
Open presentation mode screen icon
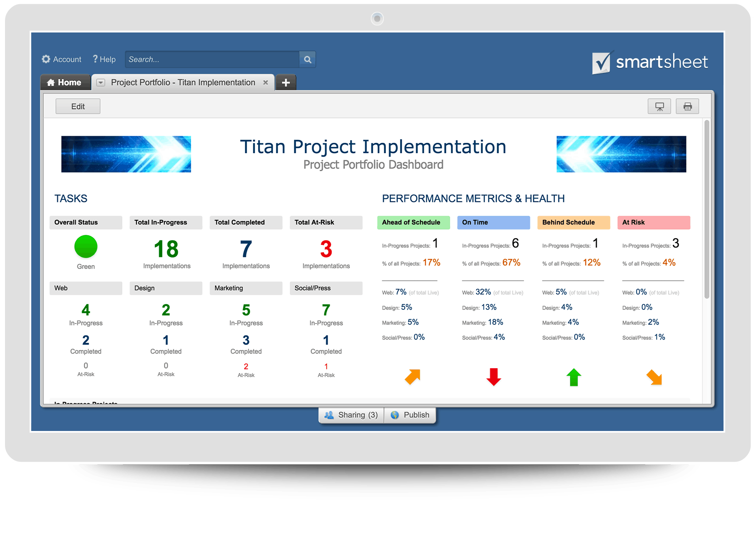(659, 106)
